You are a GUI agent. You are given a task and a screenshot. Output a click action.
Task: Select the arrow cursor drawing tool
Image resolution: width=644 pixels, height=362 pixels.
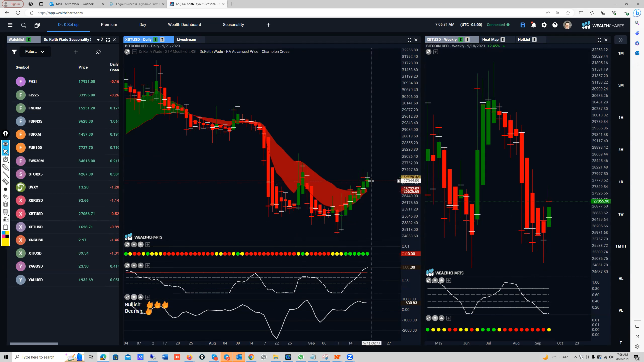pyautogui.click(x=5, y=152)
